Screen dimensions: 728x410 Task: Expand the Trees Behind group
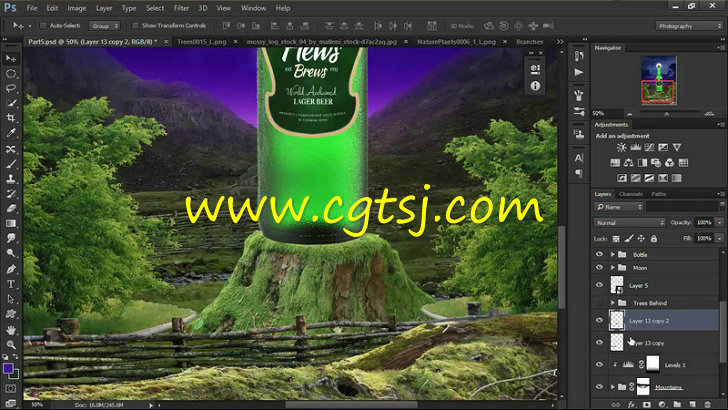coord(612,303)
